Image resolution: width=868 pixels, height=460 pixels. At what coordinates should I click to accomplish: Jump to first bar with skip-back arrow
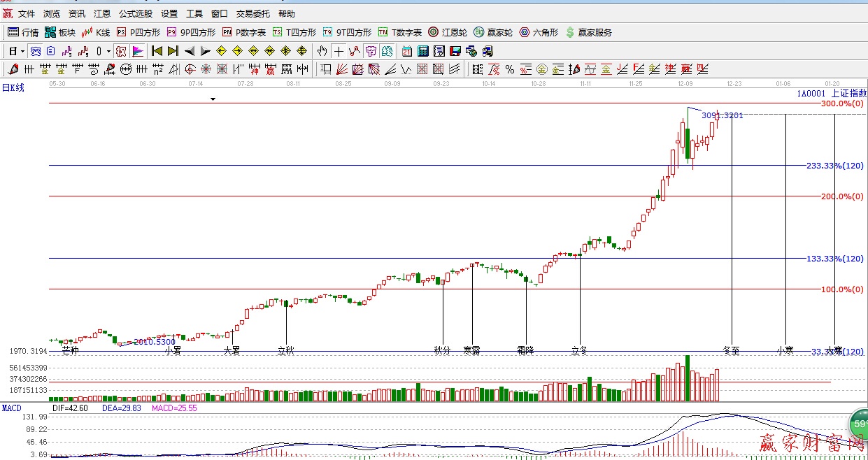(157, 51)
